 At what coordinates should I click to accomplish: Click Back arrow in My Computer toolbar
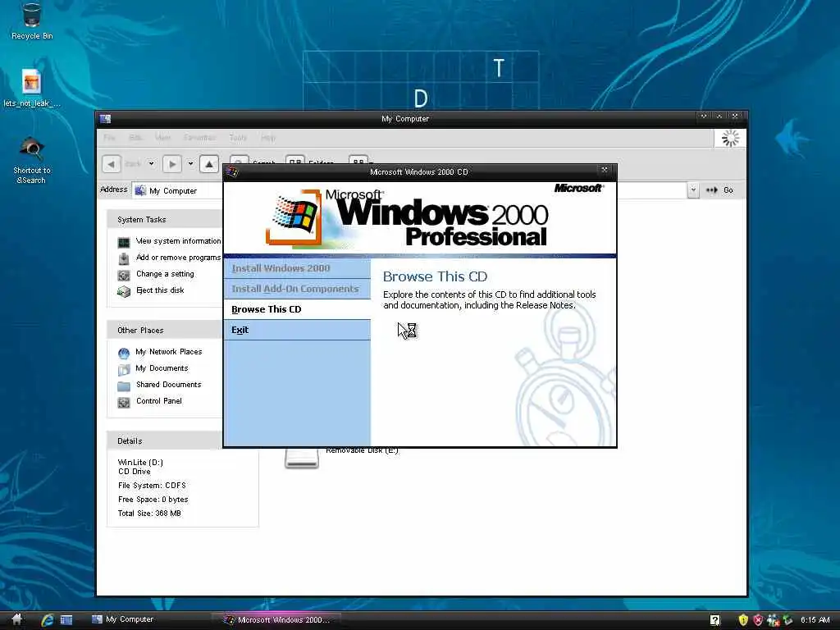111,164
